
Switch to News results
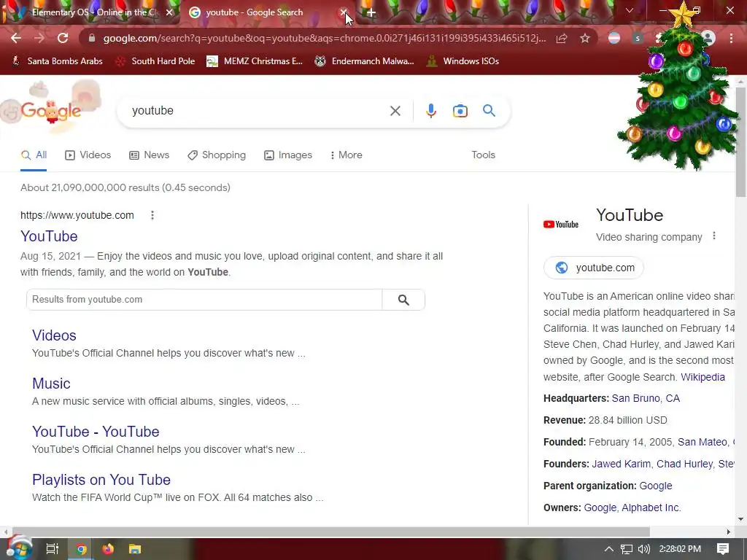tap(149, 155)
